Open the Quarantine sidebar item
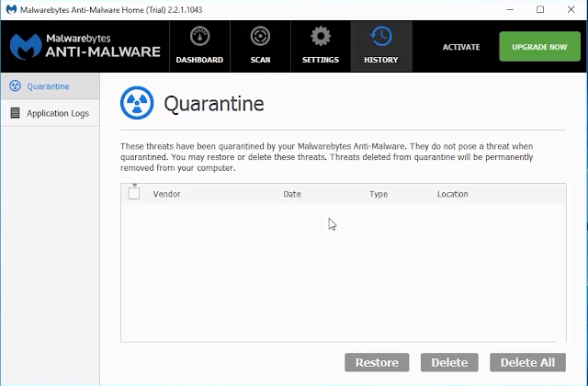 [x=51, y=86]
